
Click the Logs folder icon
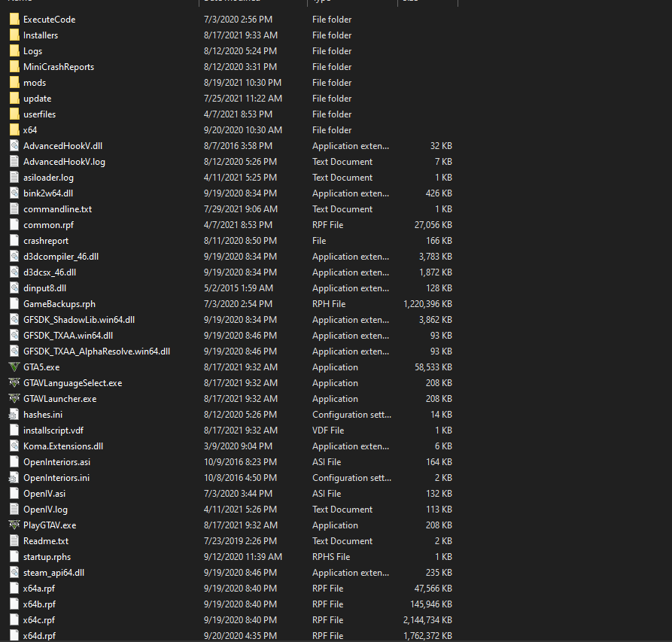14,51
